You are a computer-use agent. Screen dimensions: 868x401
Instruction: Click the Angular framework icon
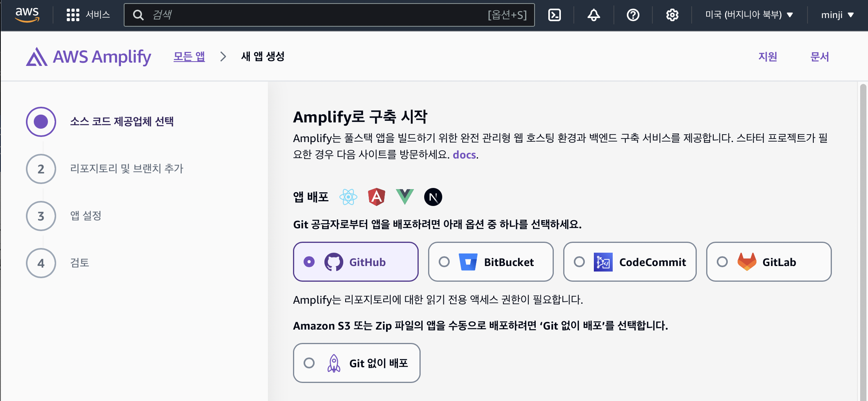(x=377, y=197)
